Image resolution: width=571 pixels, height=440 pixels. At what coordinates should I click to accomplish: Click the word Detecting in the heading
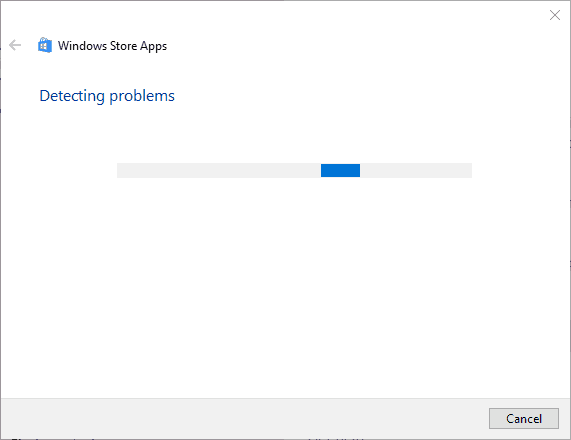72,96
